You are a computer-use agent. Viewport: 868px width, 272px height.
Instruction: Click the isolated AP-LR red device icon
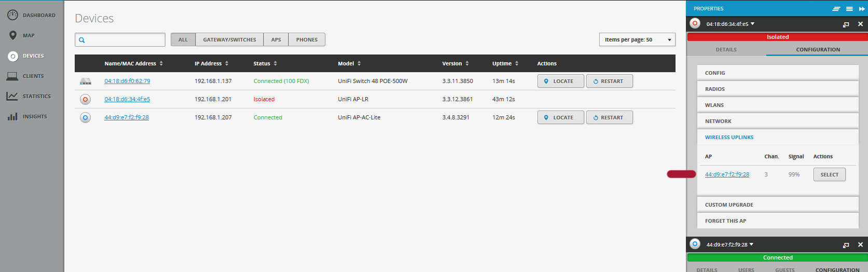tap(86, 99)
